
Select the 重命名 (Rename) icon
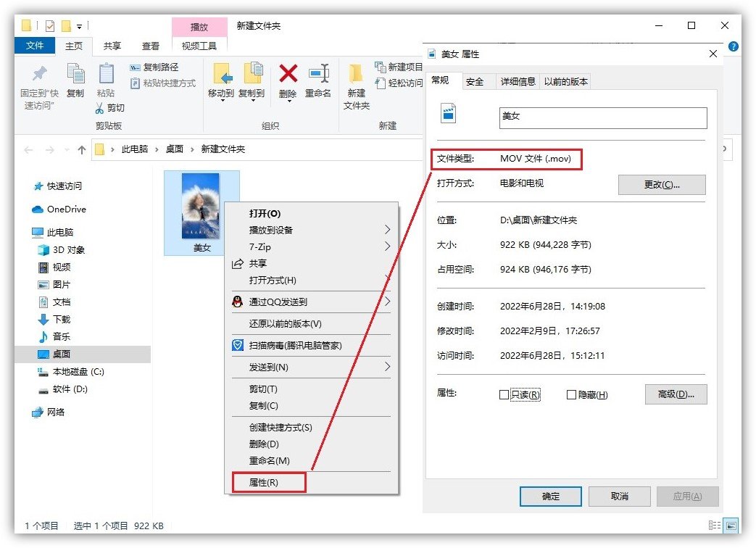tap(319, 74)
